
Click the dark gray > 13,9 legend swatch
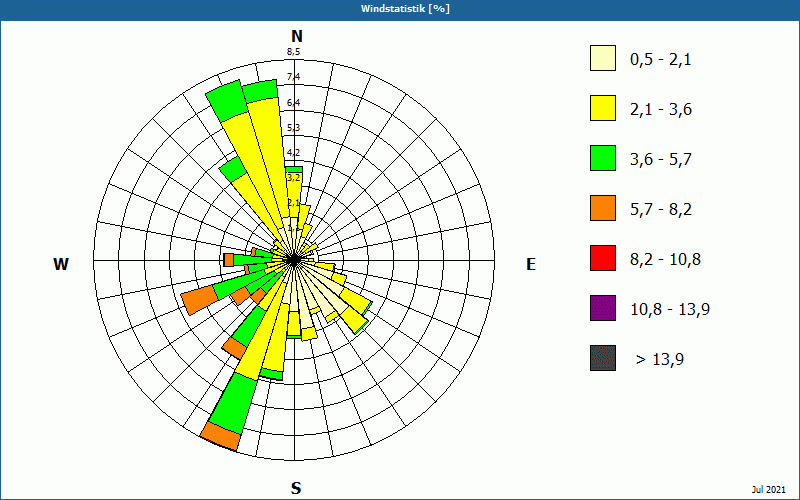tap(603, 358)
